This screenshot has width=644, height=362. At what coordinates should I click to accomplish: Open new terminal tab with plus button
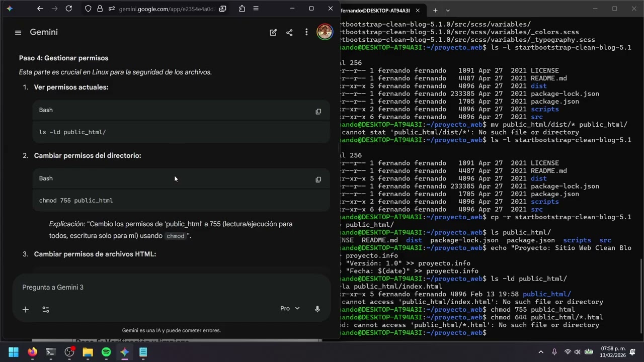point(435,10)
